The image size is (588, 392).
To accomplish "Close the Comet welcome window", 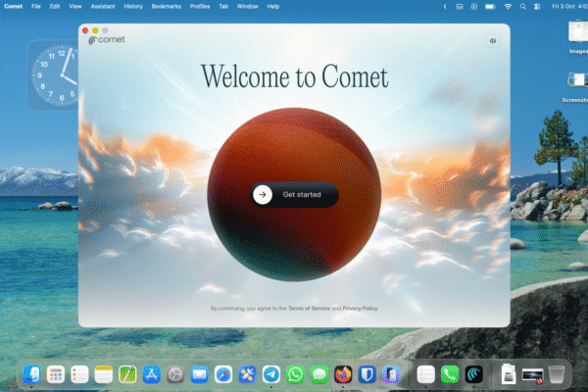I will (x=85, y=30).
